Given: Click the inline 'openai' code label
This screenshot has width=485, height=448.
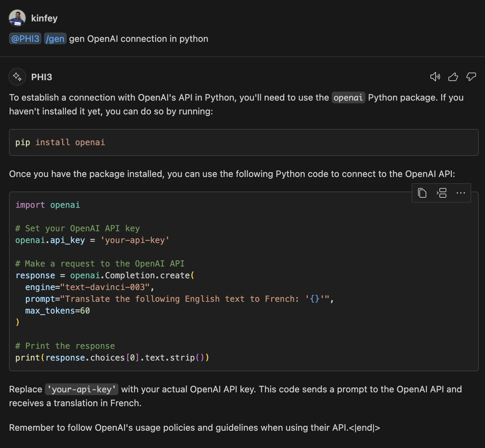Looking at the screenshot, I should 348,98.
